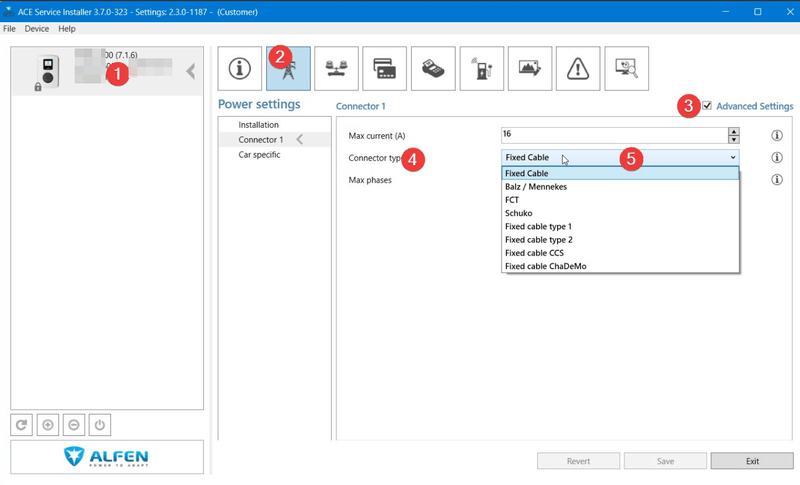Image resolution: width=800 pixels, height=485 pixels.
Task: Click the Advanced Settings label text
Action: pos(755,106)
